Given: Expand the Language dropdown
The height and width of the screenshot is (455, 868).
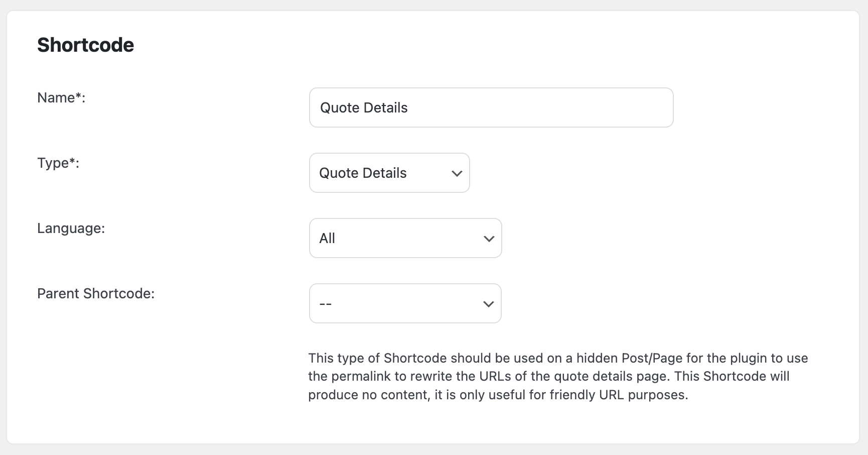Looking at the screenshot, I should pyautogui.click(x=405, y=238).
